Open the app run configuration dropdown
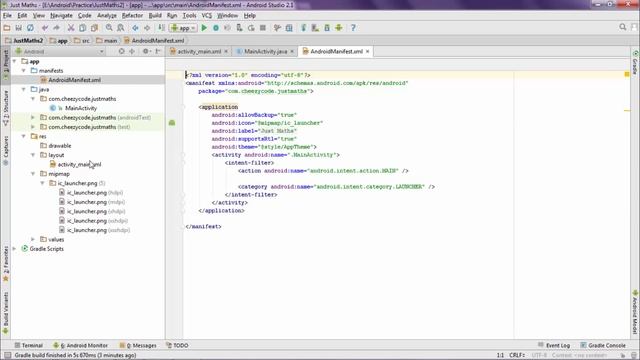Viewport: 640px width, 360px height. tap(184, 28)
